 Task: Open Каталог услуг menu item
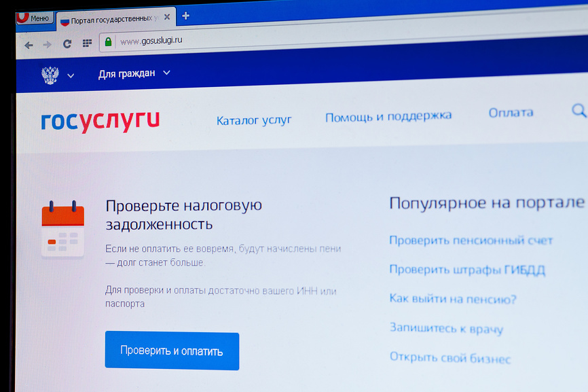click(254, 120)
